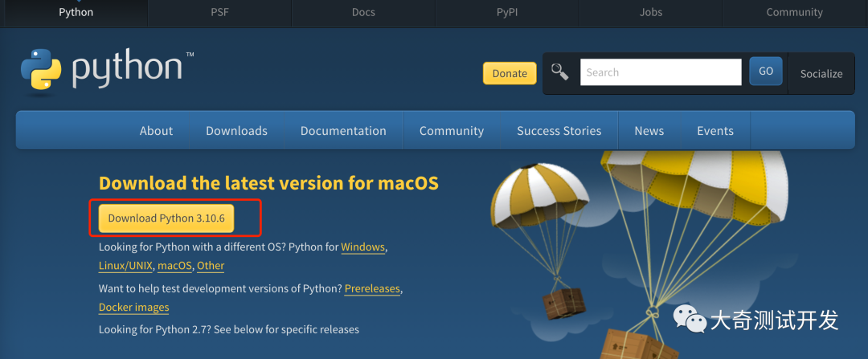
Task: Select the Jobs top tab
Action: click(650, 12)
